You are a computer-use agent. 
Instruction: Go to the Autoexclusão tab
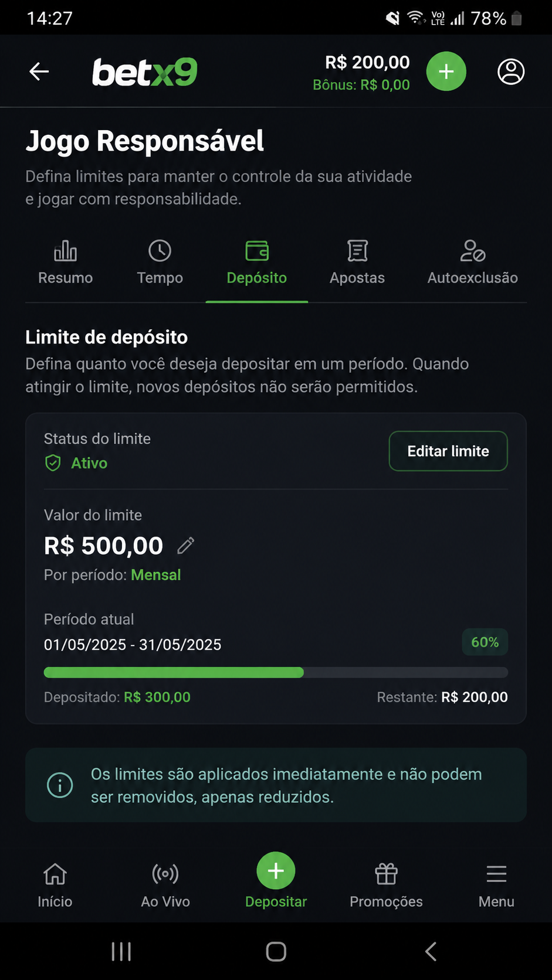coord(473,263)
